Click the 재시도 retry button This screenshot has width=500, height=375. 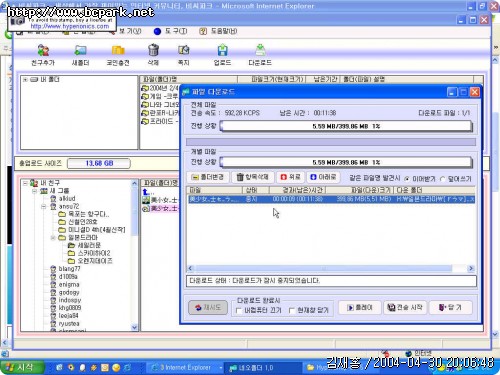pyautogui.click(x=208, y=307)
